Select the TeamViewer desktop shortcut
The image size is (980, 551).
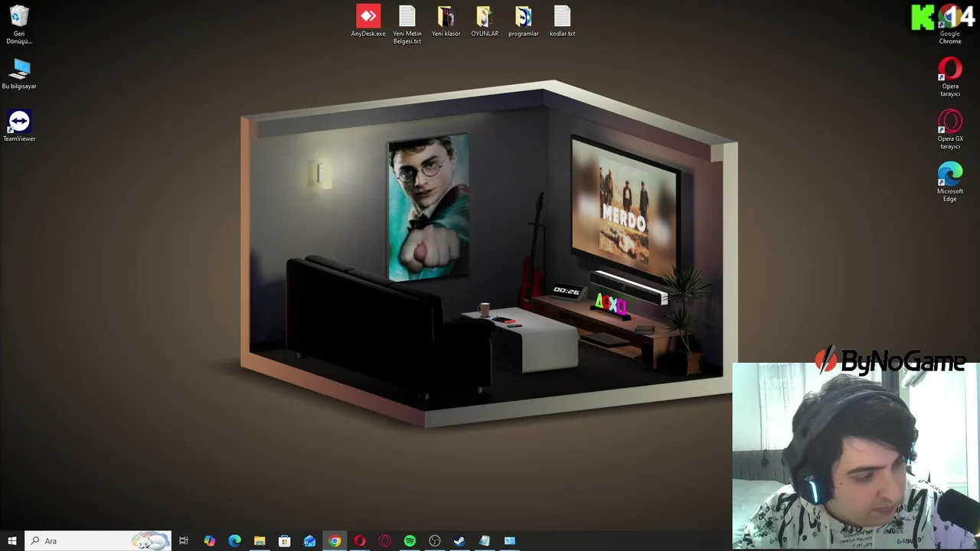[x=19, y=126]
